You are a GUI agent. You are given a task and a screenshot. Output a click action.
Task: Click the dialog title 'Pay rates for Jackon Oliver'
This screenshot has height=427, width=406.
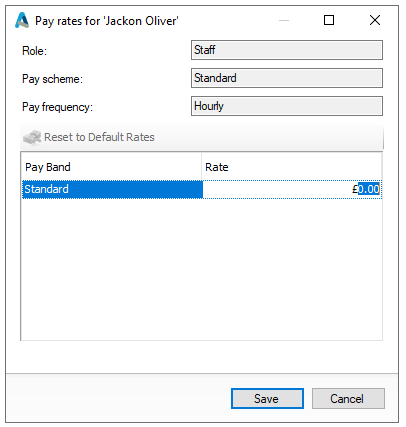click(x=107, y=21)
